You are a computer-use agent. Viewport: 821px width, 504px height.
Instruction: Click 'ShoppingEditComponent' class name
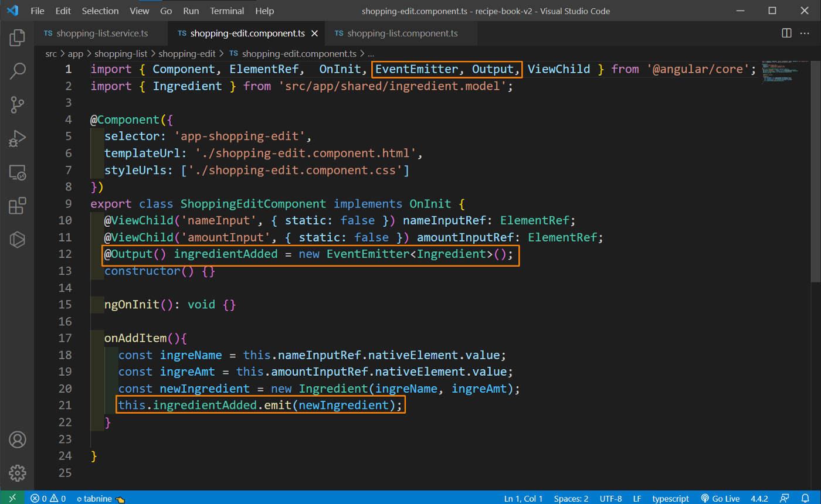coord(253,204)
